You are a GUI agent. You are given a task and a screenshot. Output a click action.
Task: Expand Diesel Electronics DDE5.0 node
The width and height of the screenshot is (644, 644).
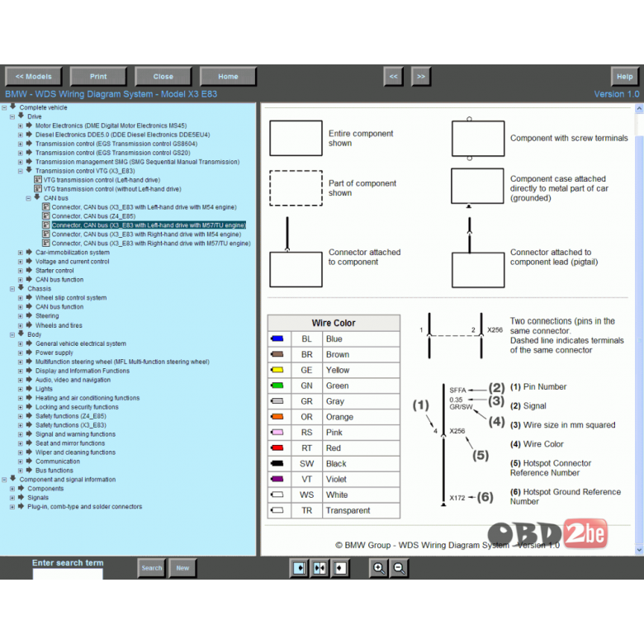(20, 135)
